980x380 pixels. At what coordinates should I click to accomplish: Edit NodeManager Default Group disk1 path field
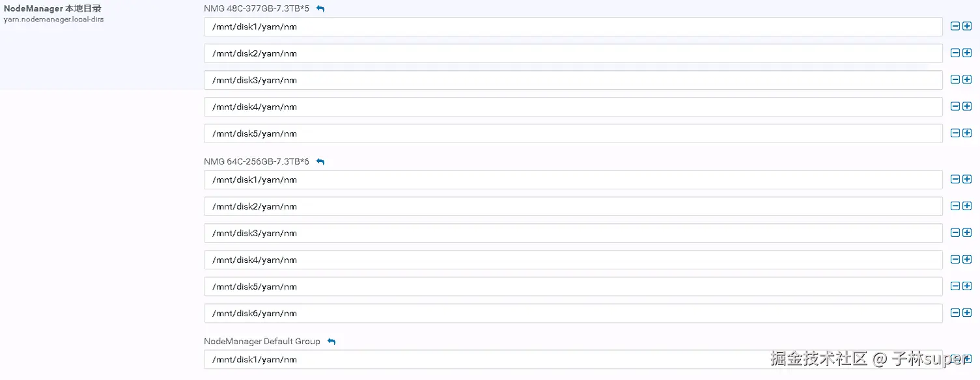click(573, 359)
